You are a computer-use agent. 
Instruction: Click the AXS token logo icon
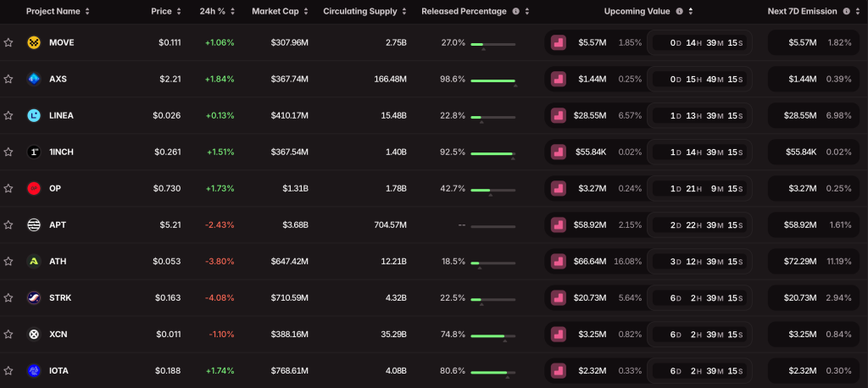coord(34,79)
